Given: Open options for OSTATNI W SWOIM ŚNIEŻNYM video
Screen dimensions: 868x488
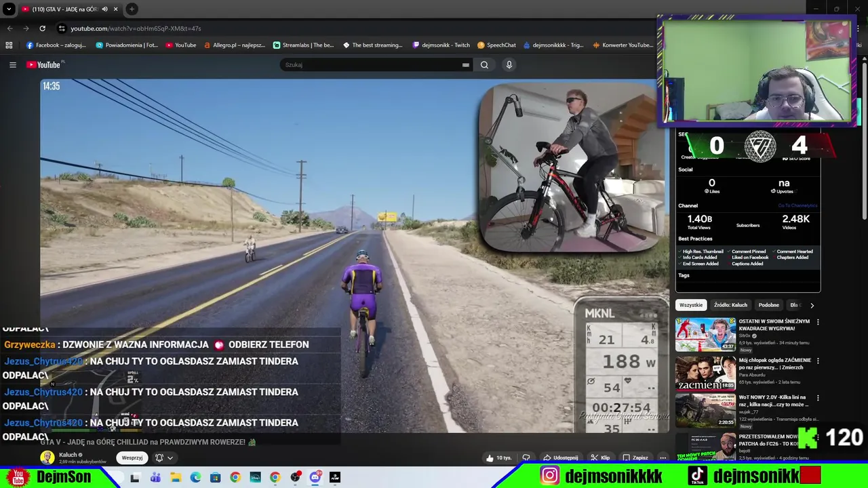Looking at the screenshot, I should (817, 322).
